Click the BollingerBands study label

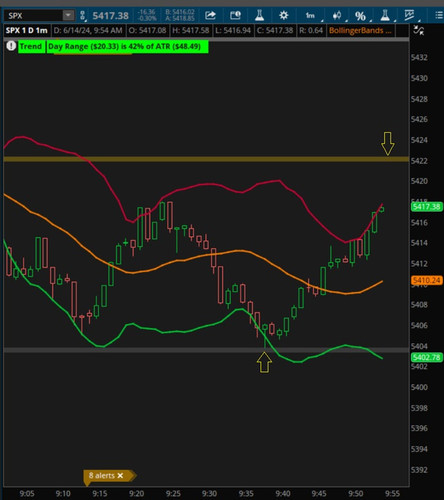(x=360, y=31)
